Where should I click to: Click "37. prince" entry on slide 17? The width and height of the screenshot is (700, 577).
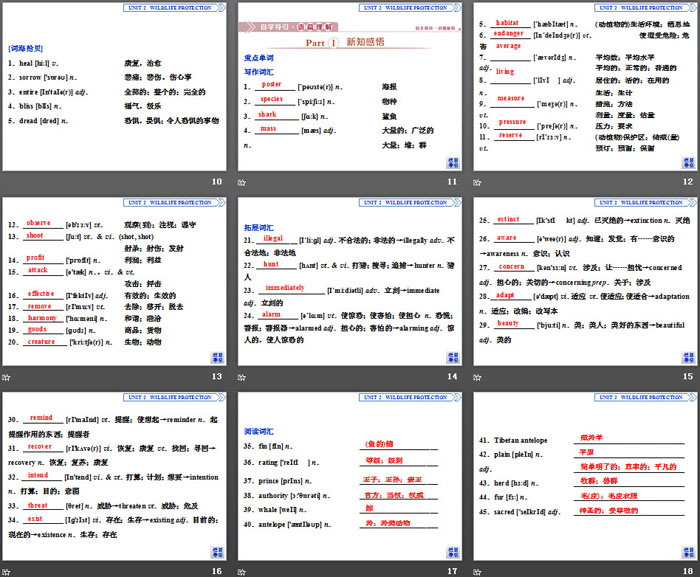278,481
